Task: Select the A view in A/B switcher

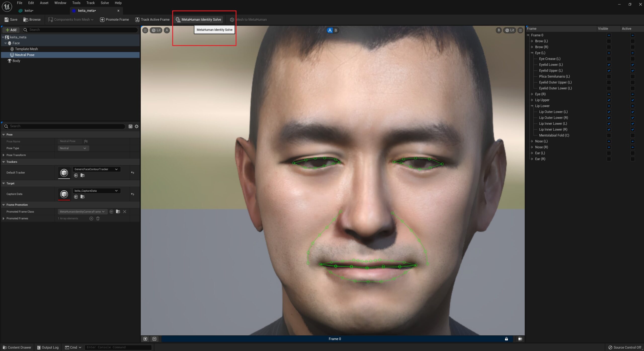Action: 330,30
